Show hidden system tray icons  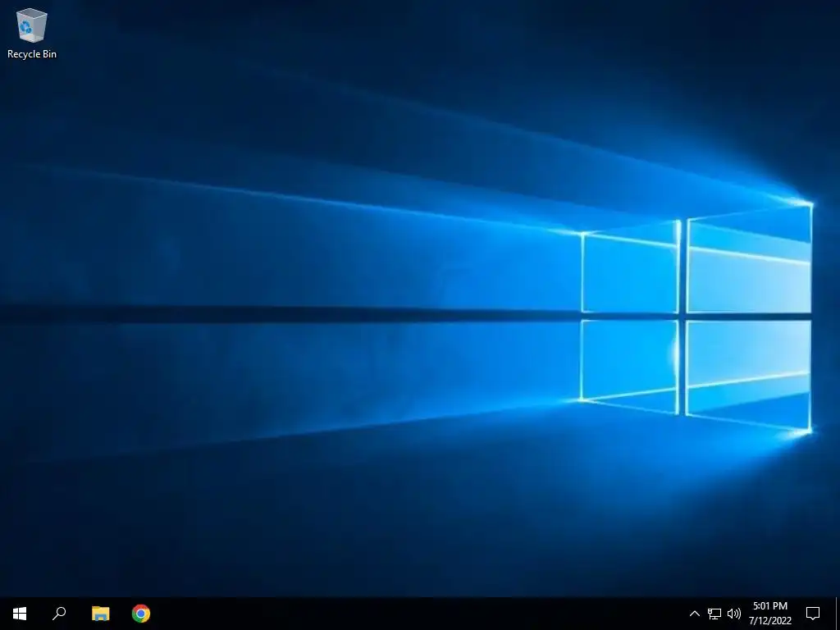point(694,614)
